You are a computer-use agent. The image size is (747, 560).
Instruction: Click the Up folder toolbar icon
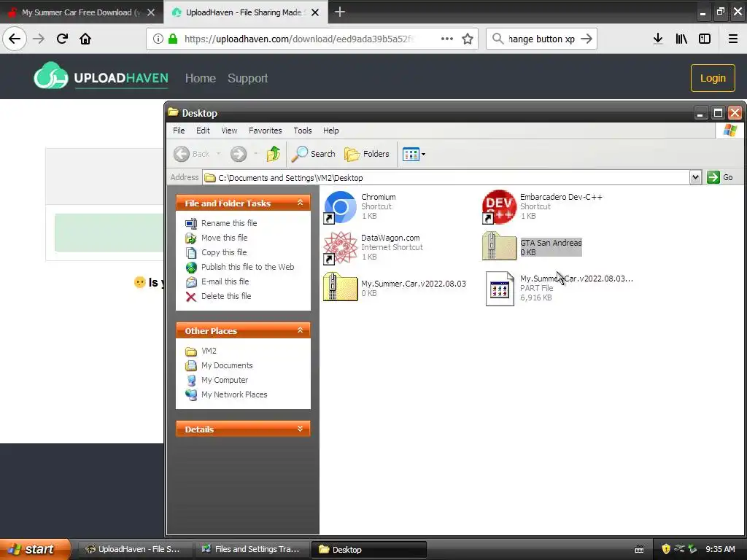[273, 154]
